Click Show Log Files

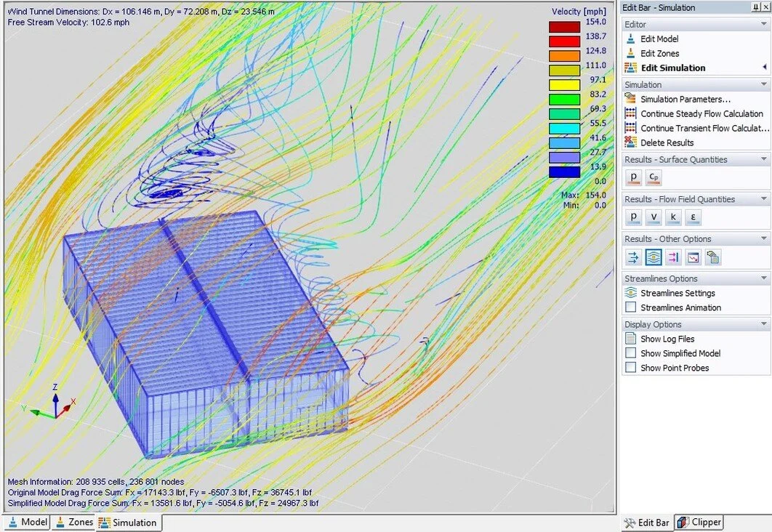point(665,338)
